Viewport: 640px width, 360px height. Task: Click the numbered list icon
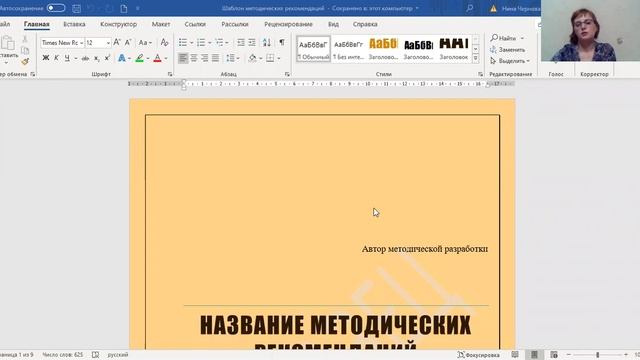pyautogui.click(x=201, y=42)
